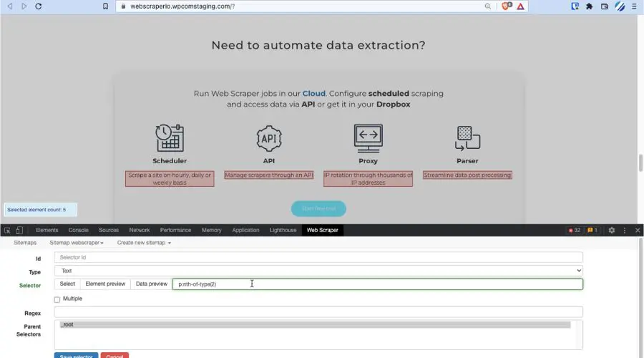Click the selector field containing p:nth-of-type(2)

(377, 284)
